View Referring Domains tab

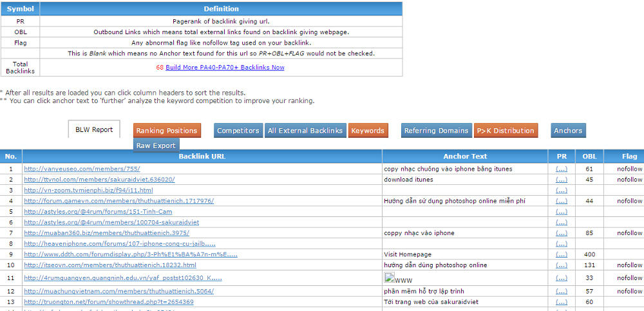click(x=436, y=131)
